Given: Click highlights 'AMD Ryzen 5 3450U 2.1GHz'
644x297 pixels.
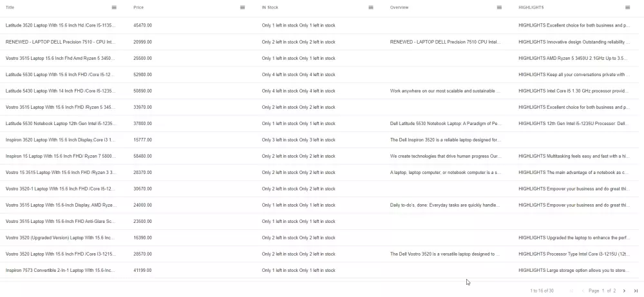Looking at the screenshot, I should coord(573,59).
